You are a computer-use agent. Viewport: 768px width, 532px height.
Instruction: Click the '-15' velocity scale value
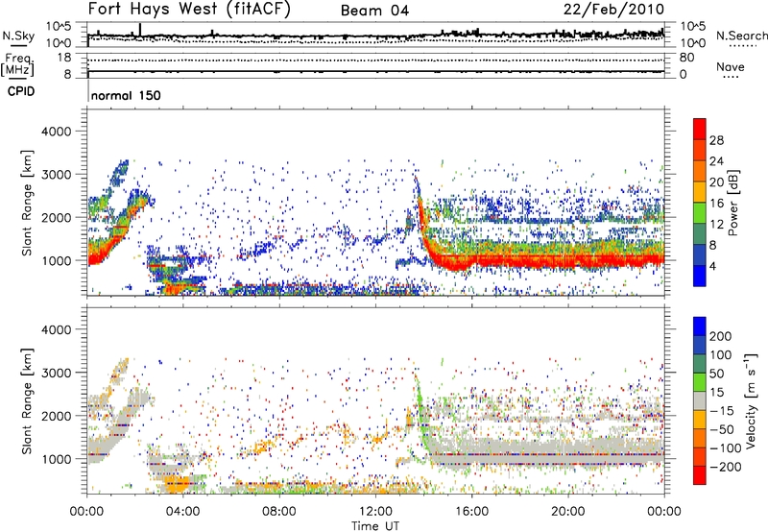(x=721, y=410)
